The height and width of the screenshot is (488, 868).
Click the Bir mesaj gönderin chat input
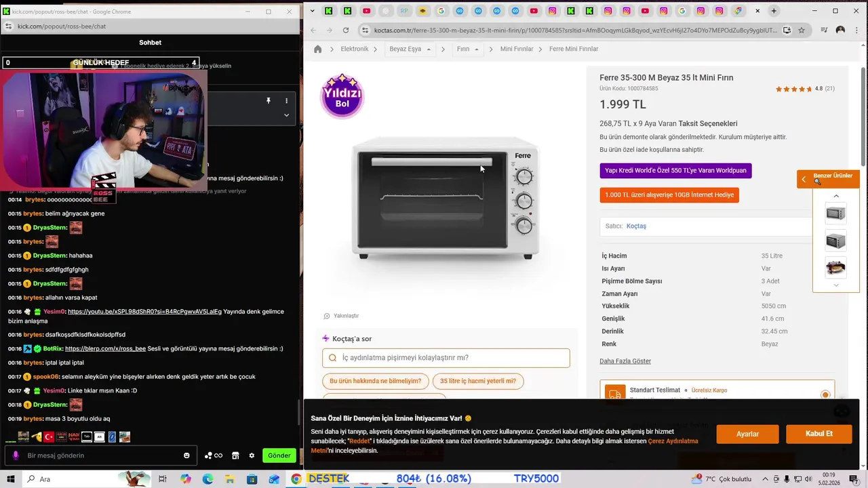click(x=100, y=455)
